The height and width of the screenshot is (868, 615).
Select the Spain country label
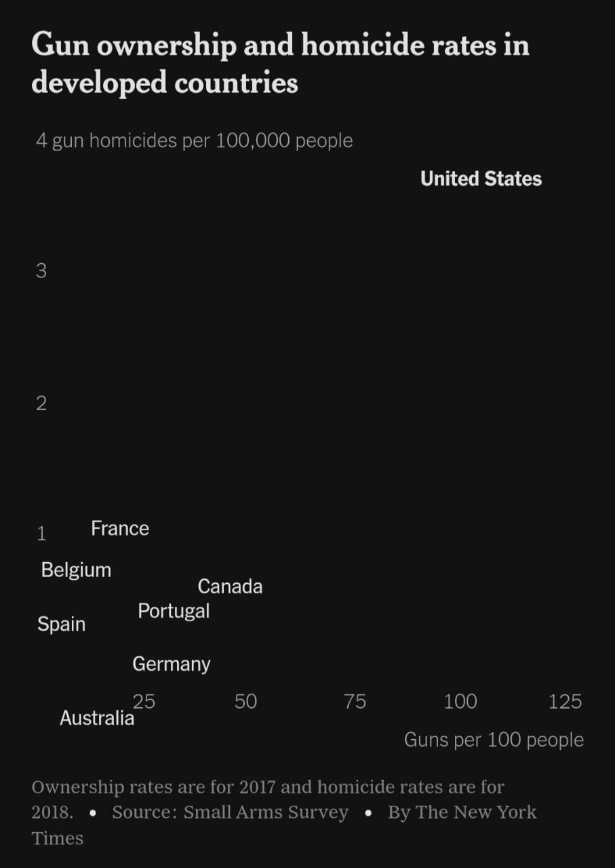pyautogui.click(x=61, y=625)
